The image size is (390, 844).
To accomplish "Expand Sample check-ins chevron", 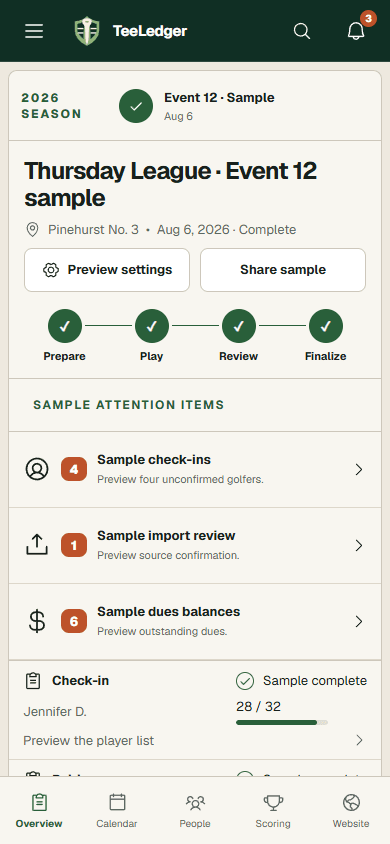I will pos(359,469).
